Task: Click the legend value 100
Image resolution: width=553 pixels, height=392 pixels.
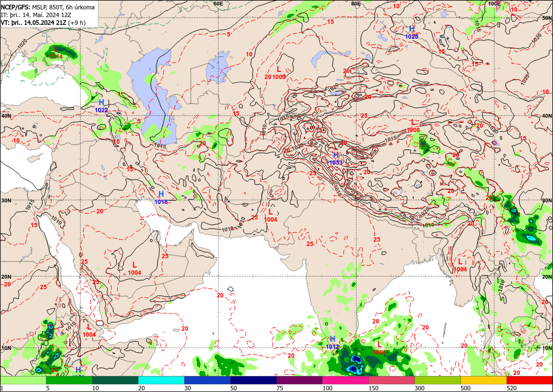Action: (327, 388)
